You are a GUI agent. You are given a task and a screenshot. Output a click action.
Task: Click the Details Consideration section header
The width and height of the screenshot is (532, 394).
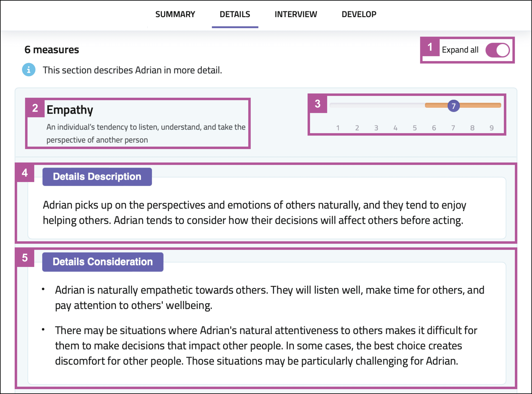(x=103, y=262)
